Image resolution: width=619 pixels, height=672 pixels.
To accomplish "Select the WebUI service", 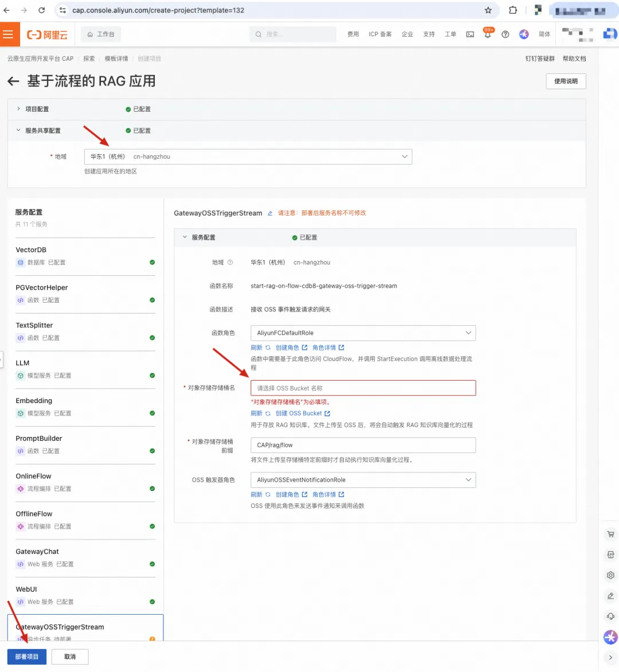I will pyautogui.click(x=85, y=595).
